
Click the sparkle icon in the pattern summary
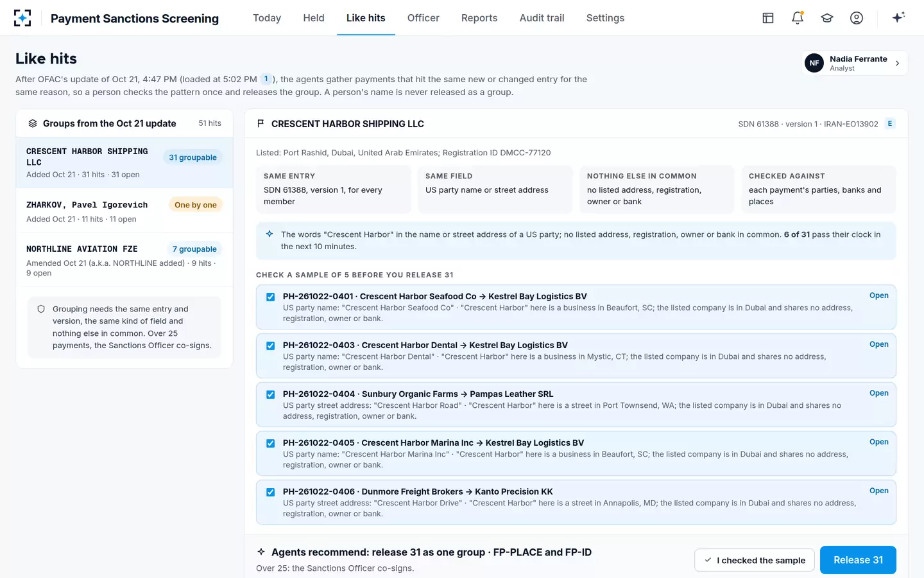269,234
